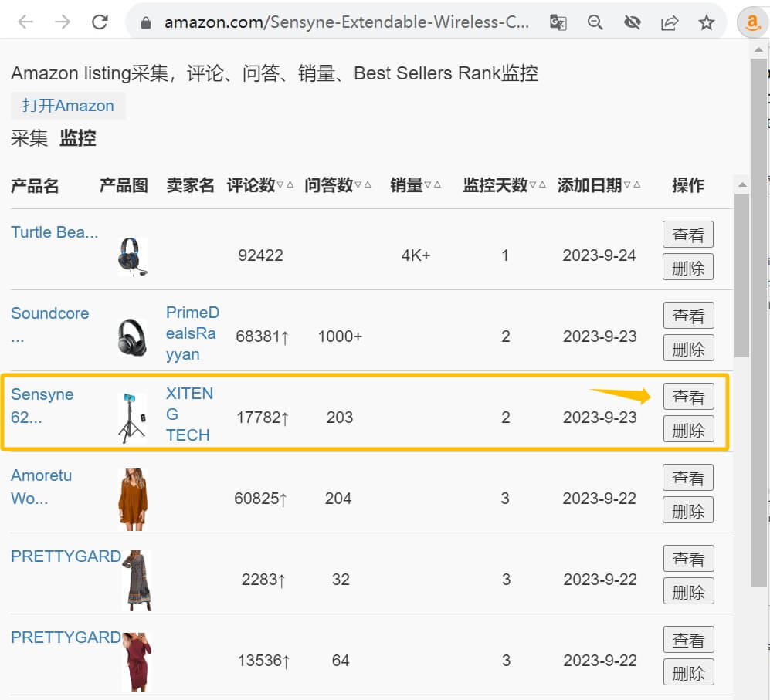Click the Soundcore headphones thumbnail
The image size is (770, 700).
click(x=133, y=337)
